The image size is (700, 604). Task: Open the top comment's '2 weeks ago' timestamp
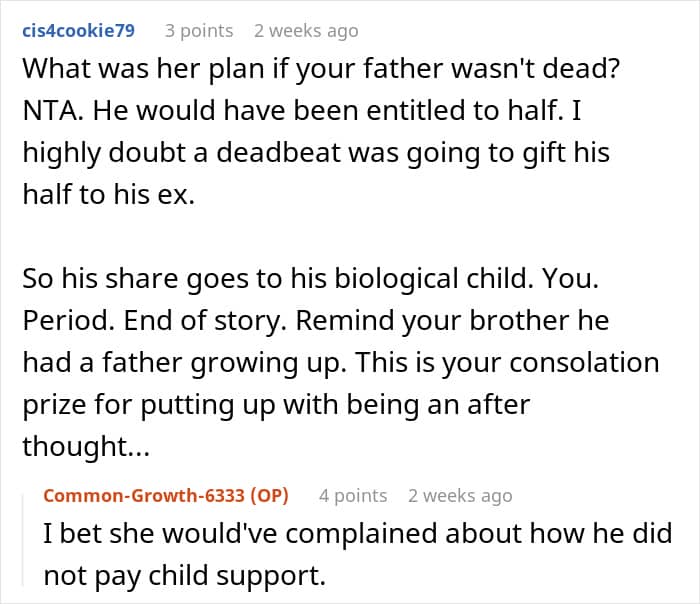click(306, 31)
